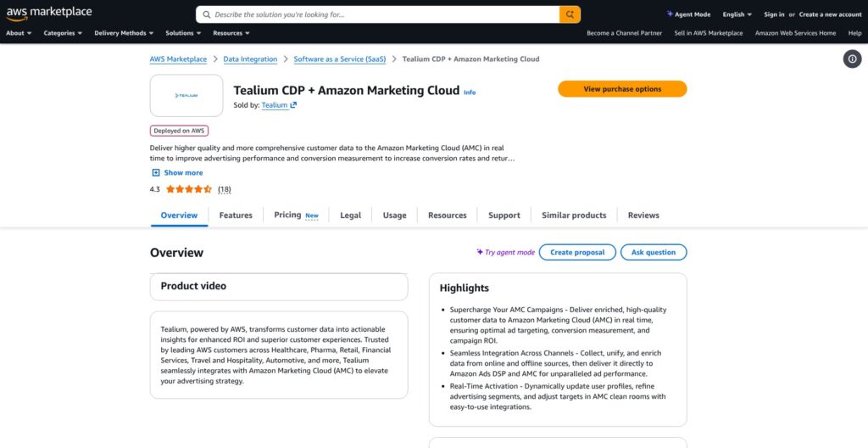Click Data Integration breadcrumb link

click(x=250, y=59)
